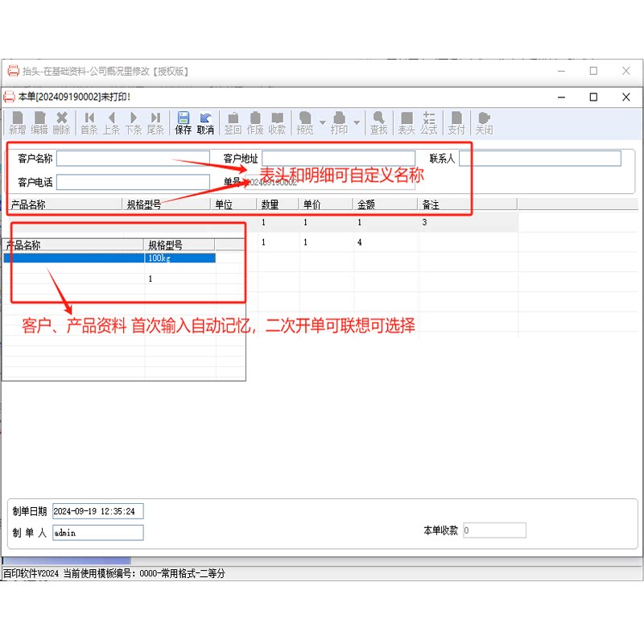Open search with the 查找 icon
The image size is (644, 644).
click(378, 122)
